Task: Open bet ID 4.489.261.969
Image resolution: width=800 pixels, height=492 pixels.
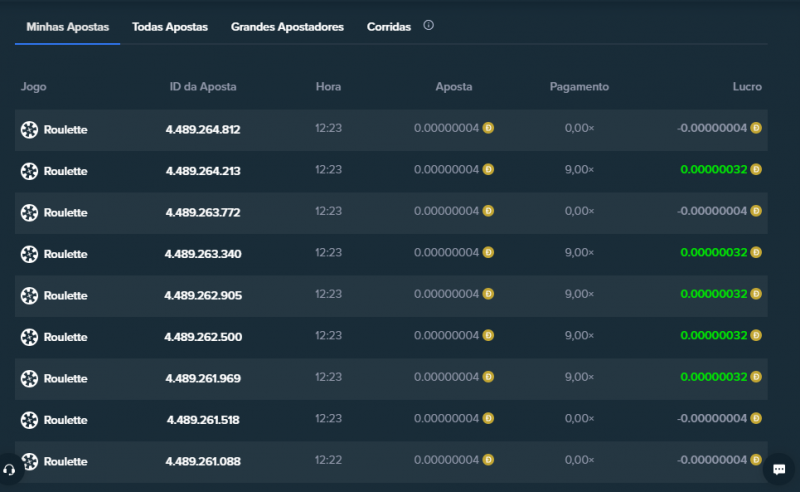Action: pyautogui.click(x=203, y=378)
